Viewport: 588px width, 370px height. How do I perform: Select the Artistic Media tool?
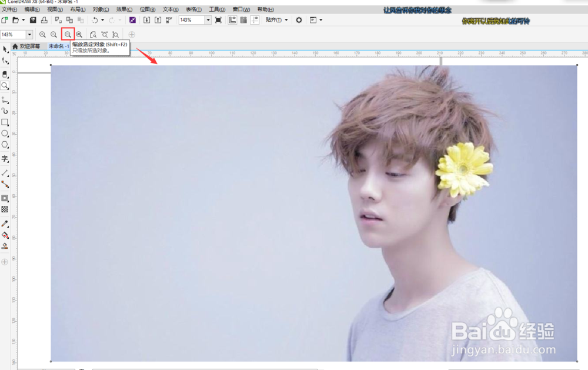tap(5, 111)
